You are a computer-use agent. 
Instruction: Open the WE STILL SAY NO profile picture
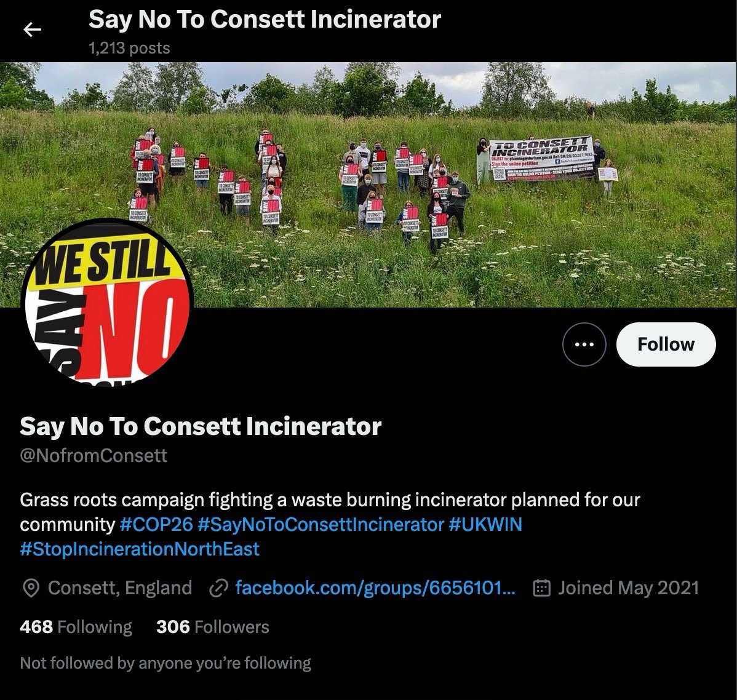[108, 304]
